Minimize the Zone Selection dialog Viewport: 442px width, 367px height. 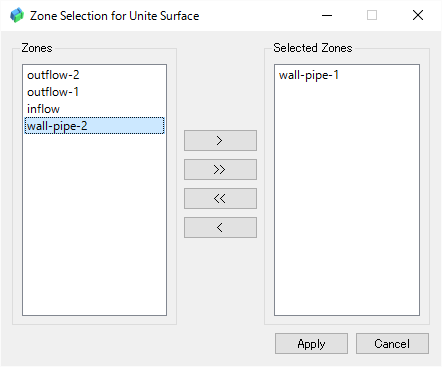327,15
